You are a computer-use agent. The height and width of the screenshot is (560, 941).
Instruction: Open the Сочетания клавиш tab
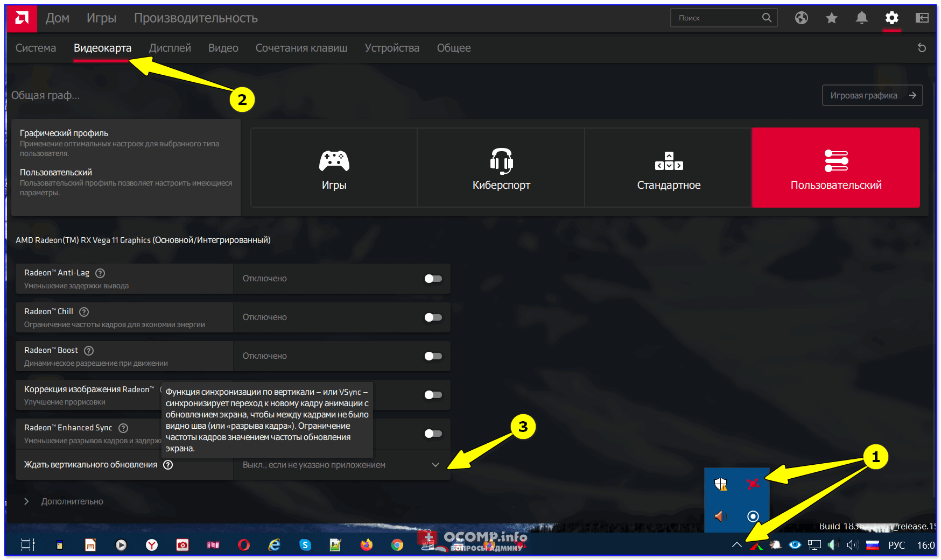(301, 48)
